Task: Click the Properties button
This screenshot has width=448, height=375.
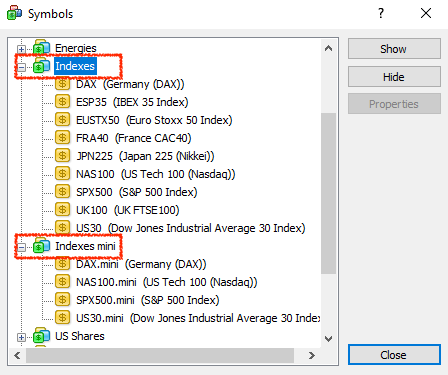Action: click(394, 104)
